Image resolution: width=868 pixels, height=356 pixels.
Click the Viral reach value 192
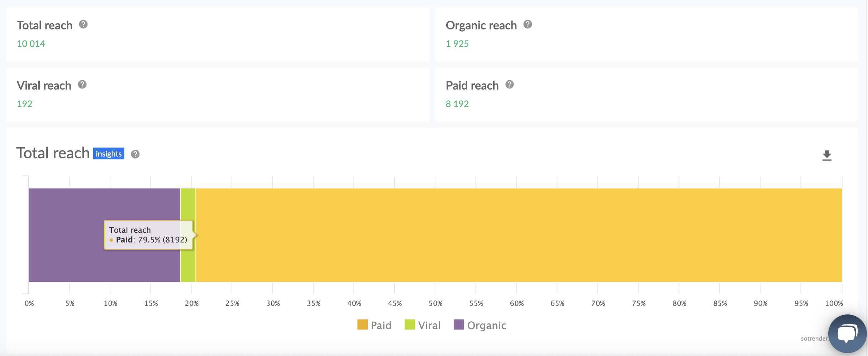tap(24, 104)
